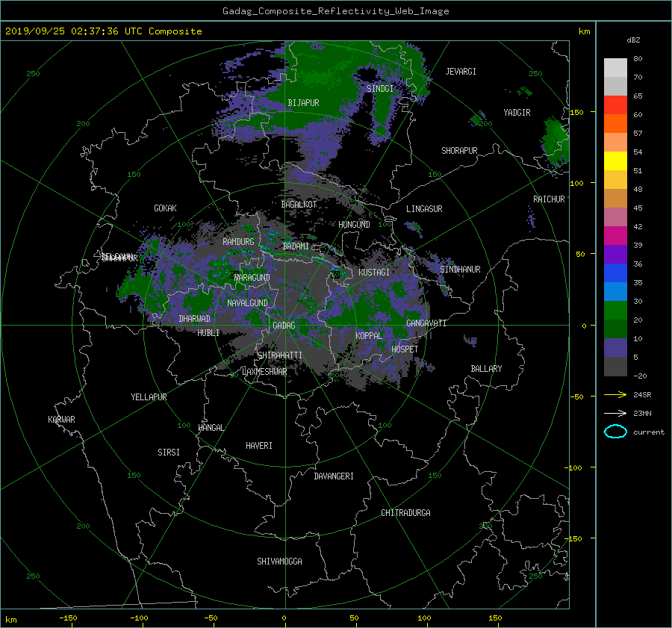Click the DHARWAD city label
672x628 pixels.
195,319
